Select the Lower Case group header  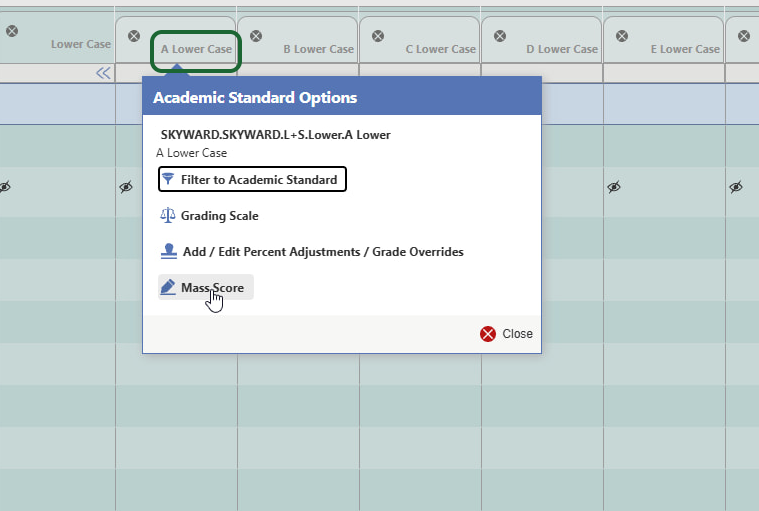[81, 44]
